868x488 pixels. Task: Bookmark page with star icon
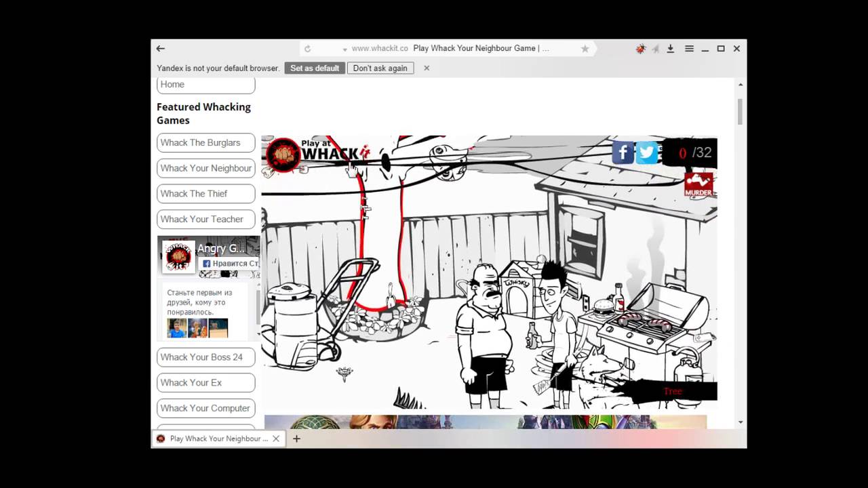coord(585,49)
